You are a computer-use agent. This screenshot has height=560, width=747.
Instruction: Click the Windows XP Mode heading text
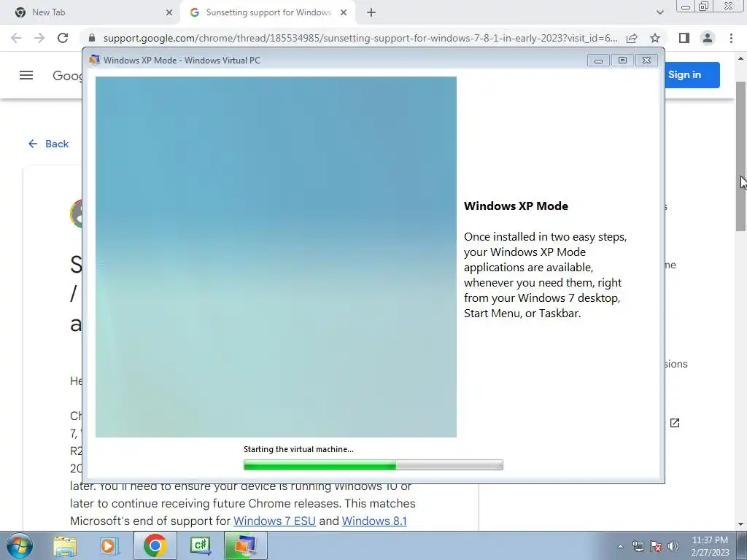pyautogui.click(x=516, y=206)
